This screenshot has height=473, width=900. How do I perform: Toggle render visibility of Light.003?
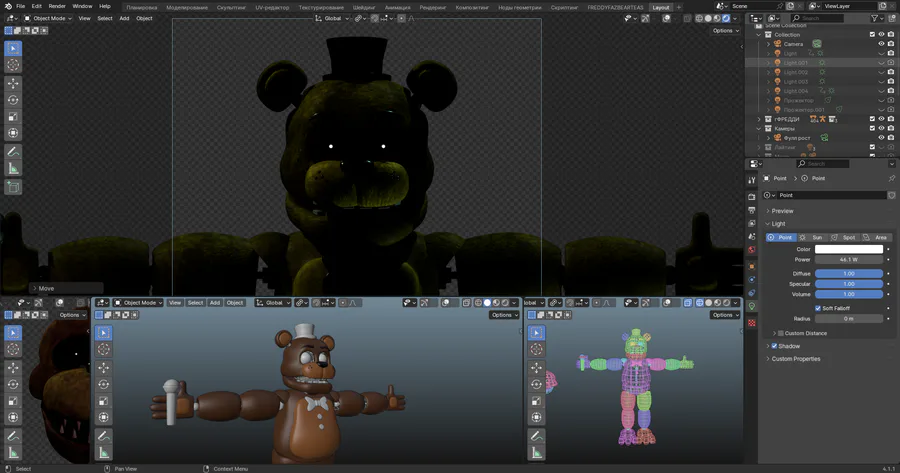[891, 82]
